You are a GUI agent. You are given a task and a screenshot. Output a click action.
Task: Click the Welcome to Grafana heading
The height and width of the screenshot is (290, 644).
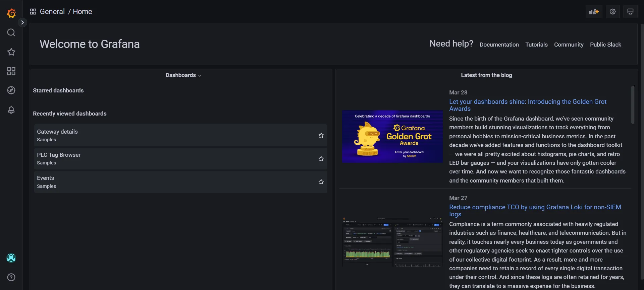[x=90, y=44]
